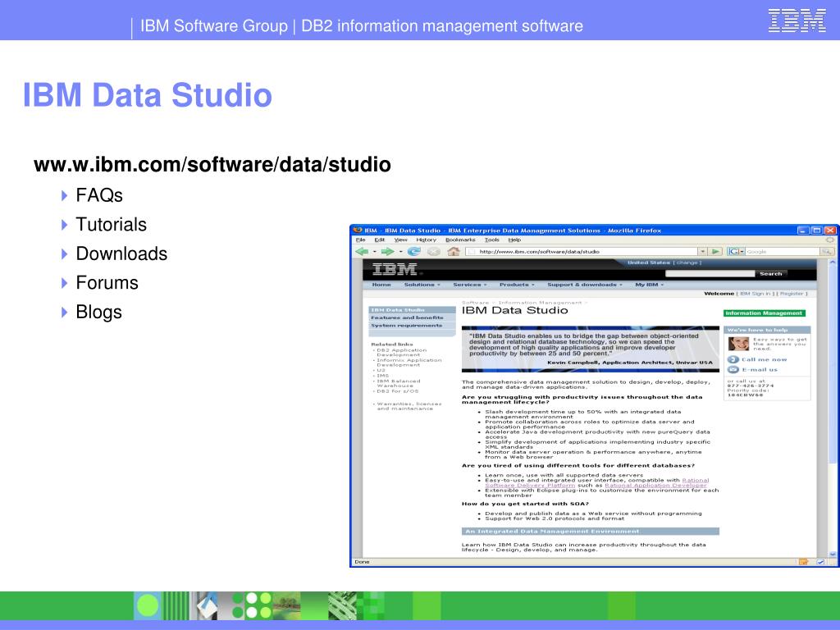Click the IBM Sign in link
The height and width of the screenshot is (630, 840).
pos(756,294)
